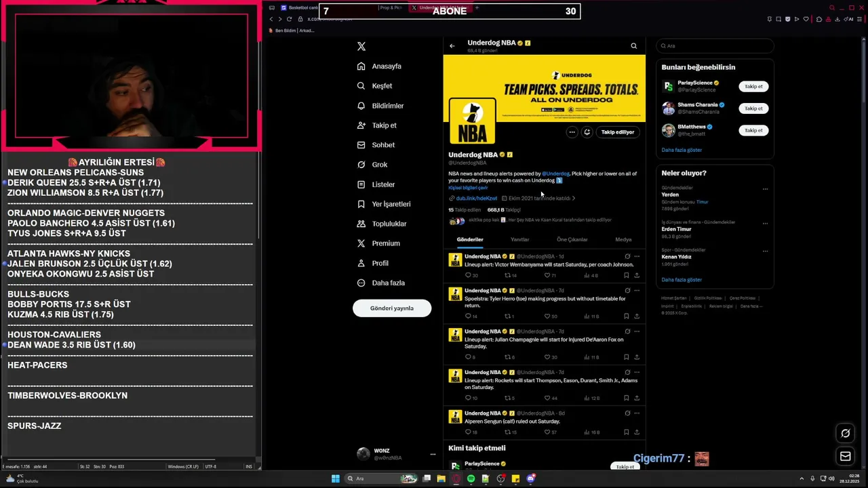Share the Victor Wembanyama post
The image size is (868, 488).
pos(637,276)
